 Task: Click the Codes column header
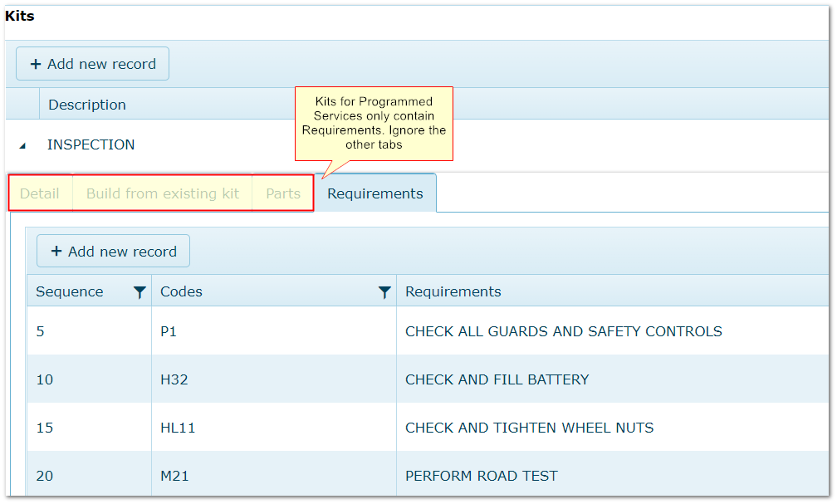[182, 291]
